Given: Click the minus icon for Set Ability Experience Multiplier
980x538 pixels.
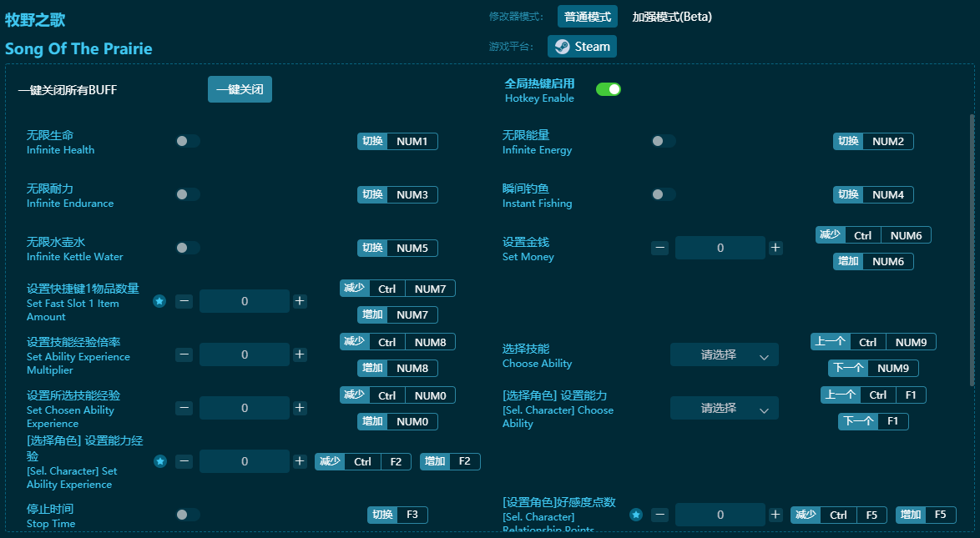Looking at the screenshot, I should click(x=184, y=354).
